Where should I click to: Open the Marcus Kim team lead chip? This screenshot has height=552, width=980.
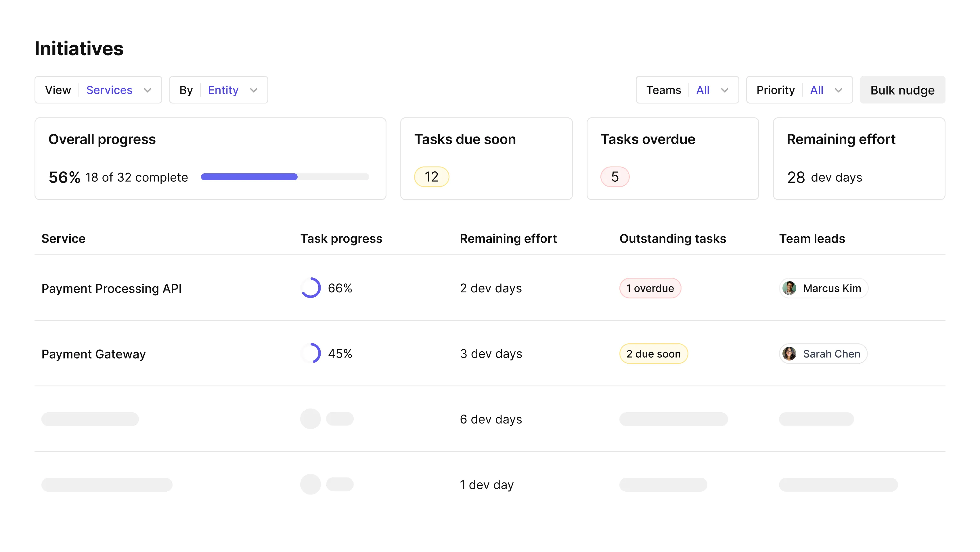point(823,288)
